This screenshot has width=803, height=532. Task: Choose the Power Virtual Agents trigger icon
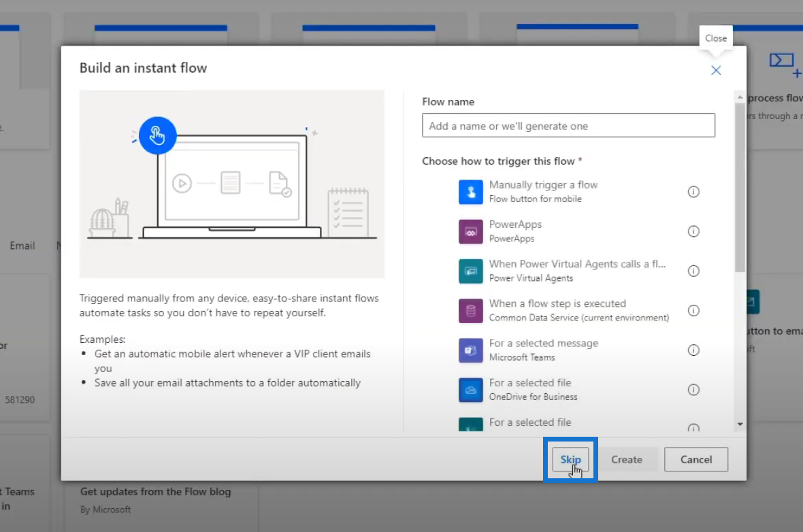click(x=471, y=271)
